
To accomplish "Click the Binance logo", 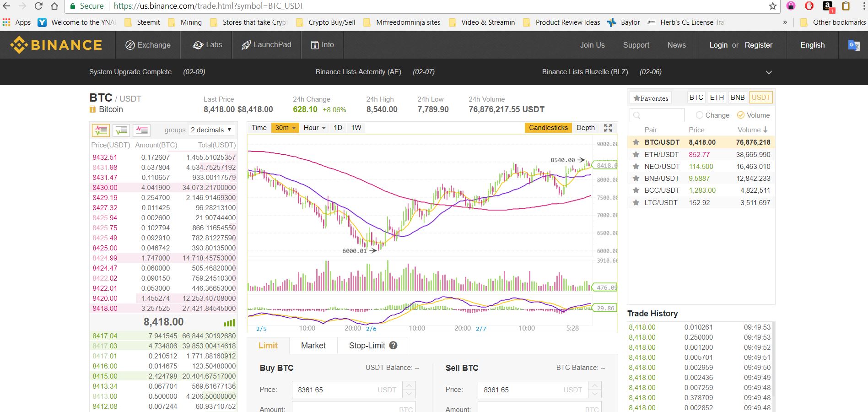I will (56, 45).
